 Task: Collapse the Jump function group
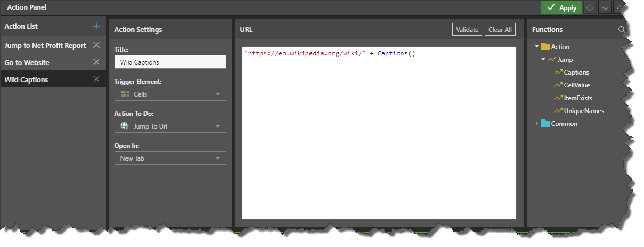point(543,60)
